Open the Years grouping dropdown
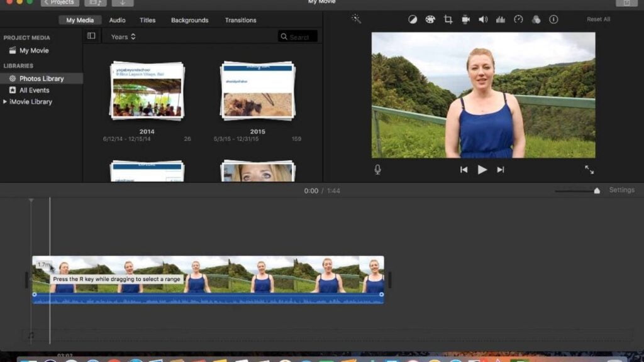The width and height of the screenshot is (644, 362). (x=123, y=37)
